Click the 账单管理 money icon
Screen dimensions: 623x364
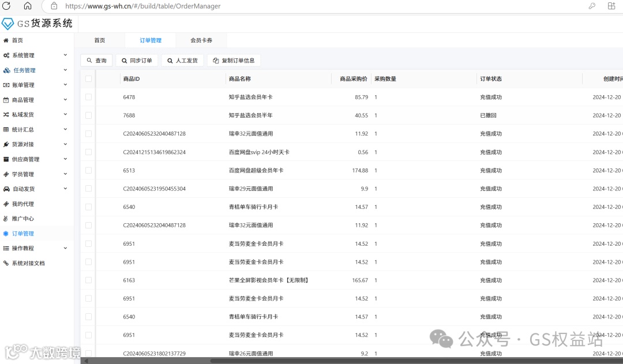[6, 85]
